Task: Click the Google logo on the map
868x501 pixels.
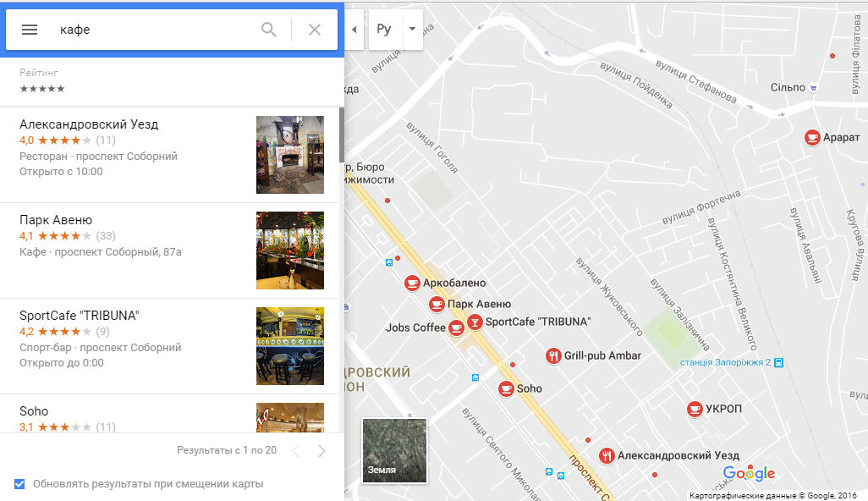Action: (x=748, y=473)
